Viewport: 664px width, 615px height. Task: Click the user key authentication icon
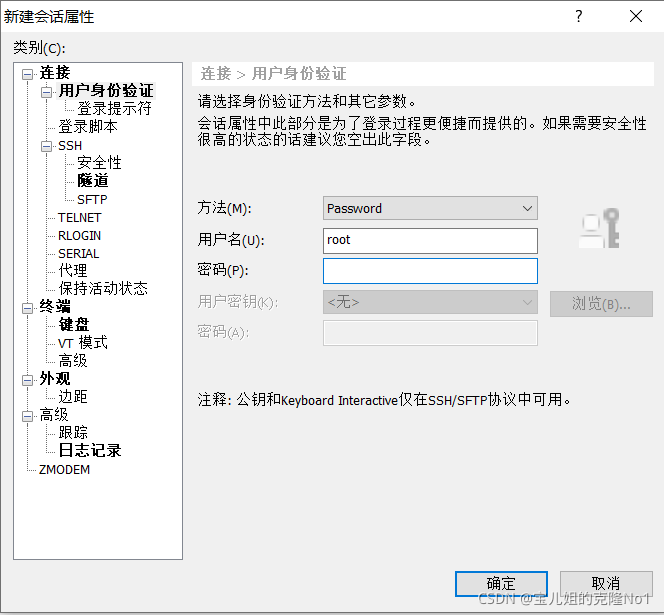click(600, 228)
